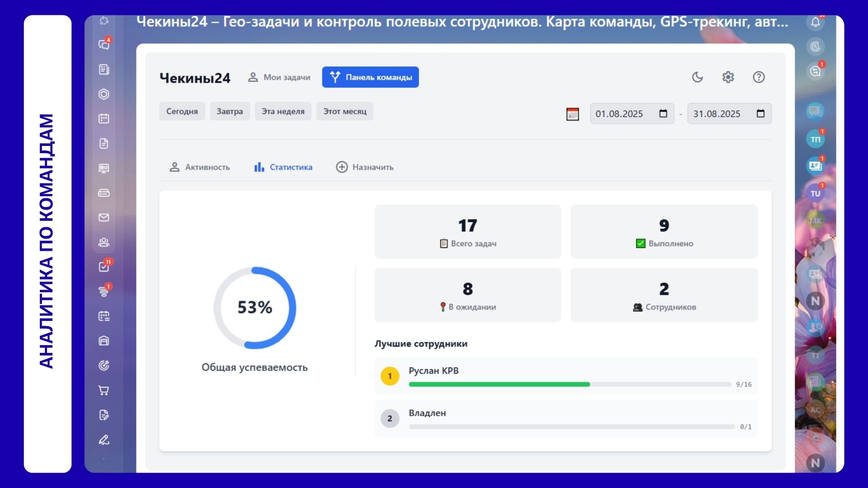This screenshot has width=868, height=488.
Task: Open date picker of start date 01.08.2025
Action: click(663, 114)
